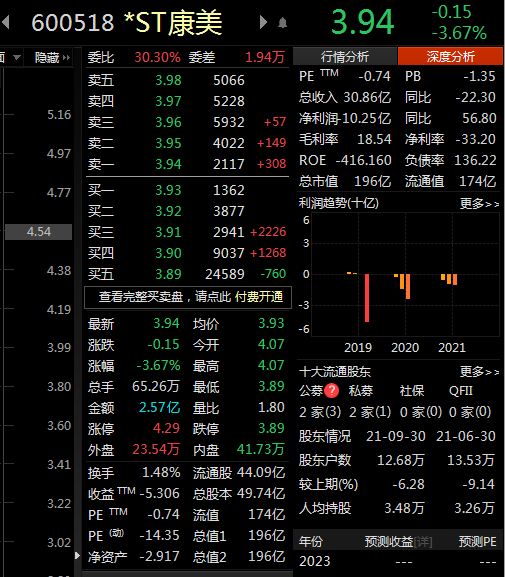
Task: Click the -3.67% change in header
Action: [459, 33]
